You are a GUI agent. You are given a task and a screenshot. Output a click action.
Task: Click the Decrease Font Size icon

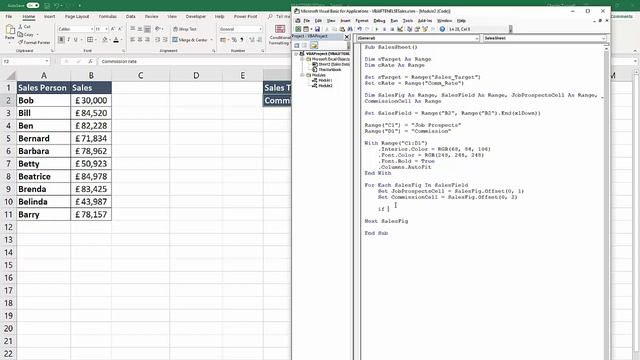click(120, 29)
